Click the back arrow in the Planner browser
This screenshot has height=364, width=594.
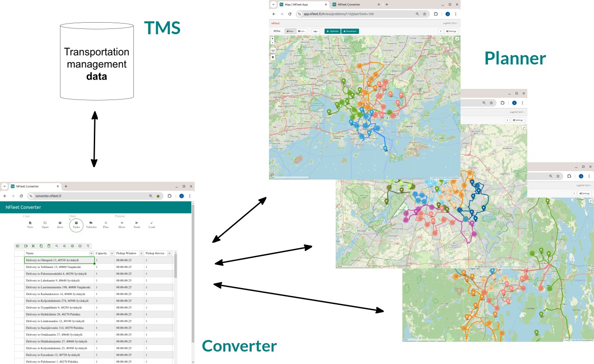click(273, 14)
